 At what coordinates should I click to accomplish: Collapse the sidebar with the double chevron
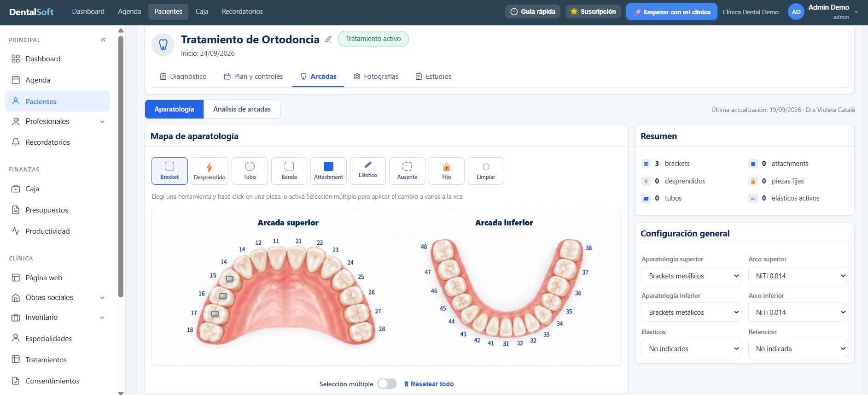[x=103, y=40]
